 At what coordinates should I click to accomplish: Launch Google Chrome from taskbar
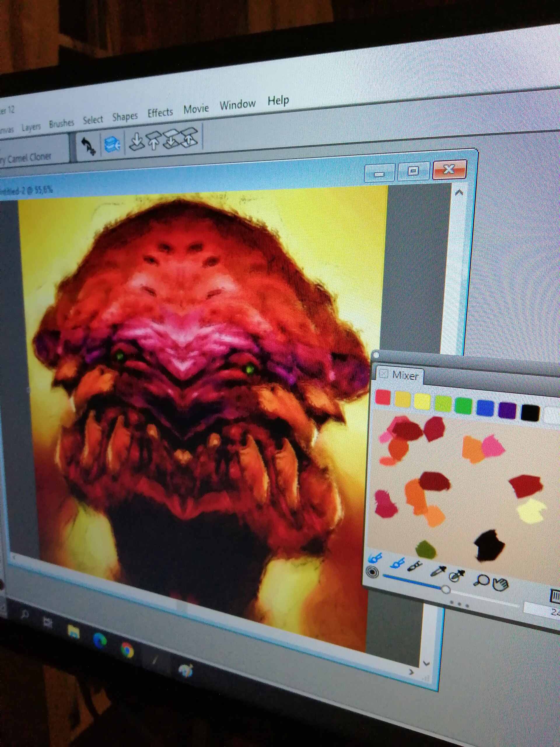(127, 650)
